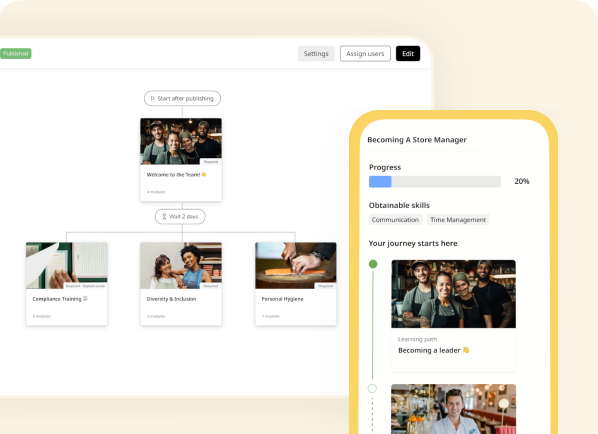Select the empty circle journey step marker
Screen dimensions: 598x434
pyautogui.click(x=372, y=389)
